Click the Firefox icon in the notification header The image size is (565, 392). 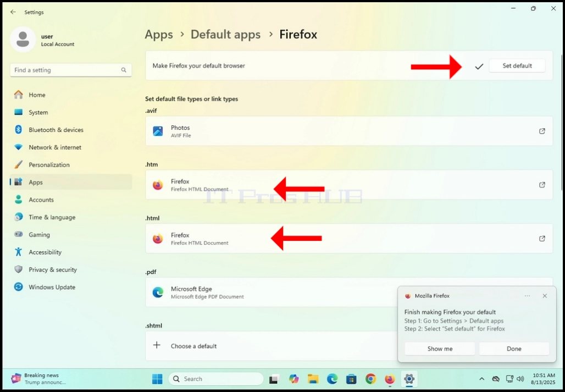click(x=408, y=296)
